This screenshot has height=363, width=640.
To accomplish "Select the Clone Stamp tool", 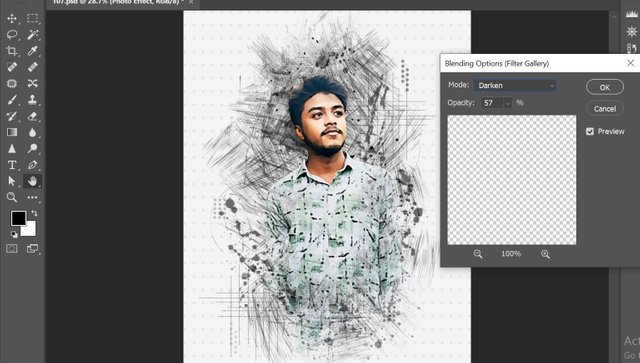I will point(33,100).
